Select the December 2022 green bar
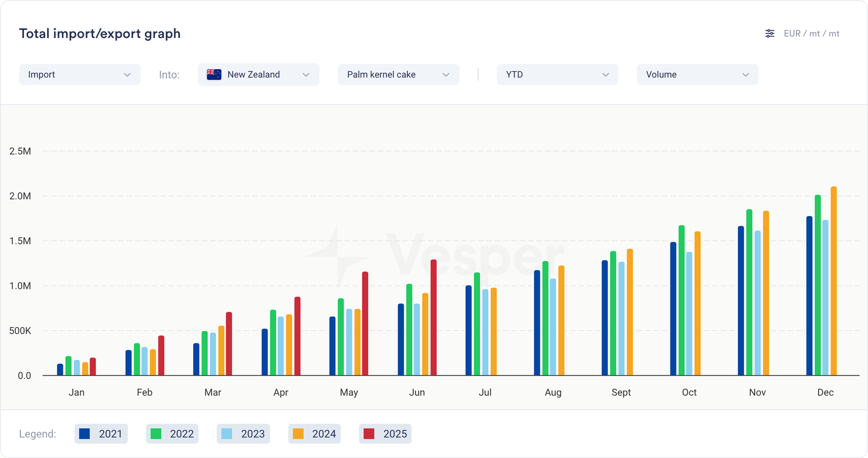This screenshot has height=458, width=868. [818, 286]
